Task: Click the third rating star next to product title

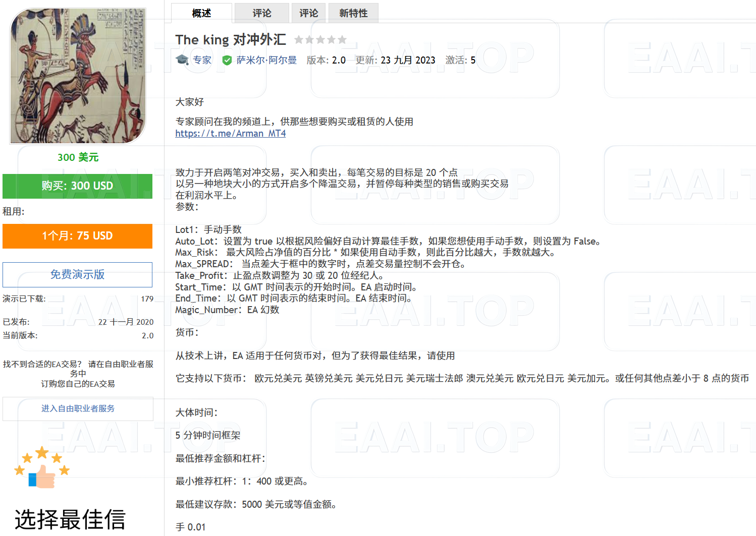Action: [320, 39]
